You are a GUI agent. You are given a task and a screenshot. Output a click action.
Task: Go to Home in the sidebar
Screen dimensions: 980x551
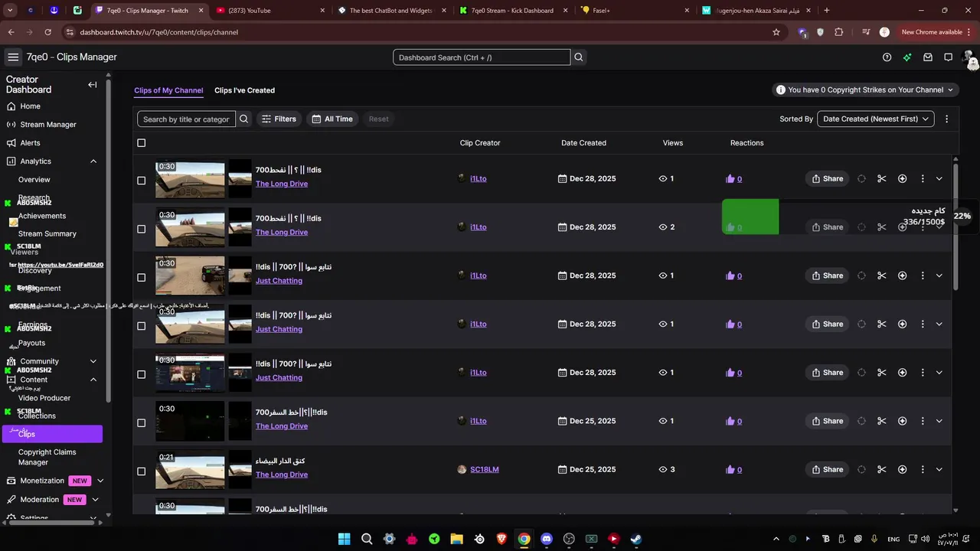[x=30, y=106]
